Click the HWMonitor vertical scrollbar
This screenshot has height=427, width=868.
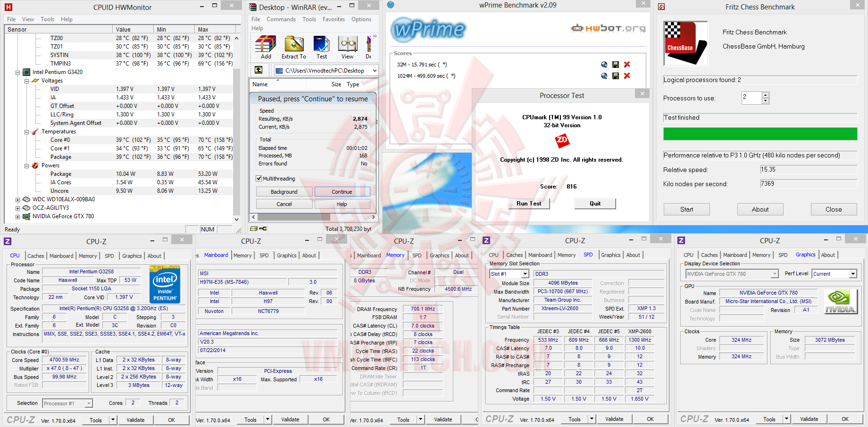(237, 129)
